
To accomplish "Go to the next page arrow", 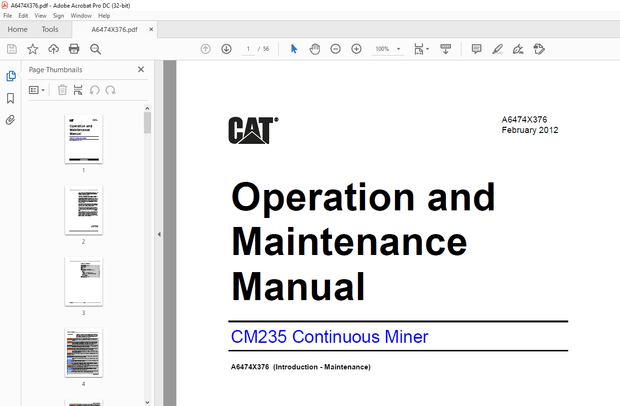I will click(226, 49).
